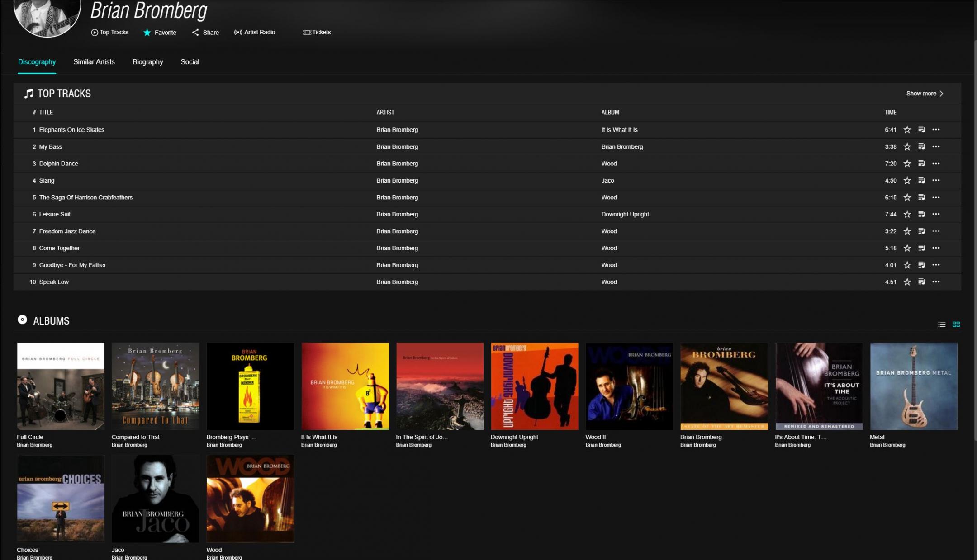Open the Biography tab
This screenshot has width=977, height=560.
pyautogui.click(x=147, y=62)
